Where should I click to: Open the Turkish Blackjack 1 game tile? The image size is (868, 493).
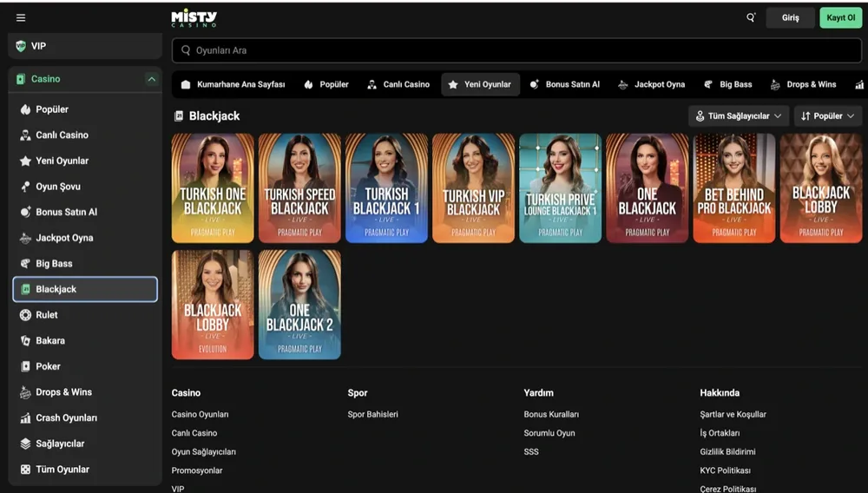pyautogui.click(x=386, y=188)
